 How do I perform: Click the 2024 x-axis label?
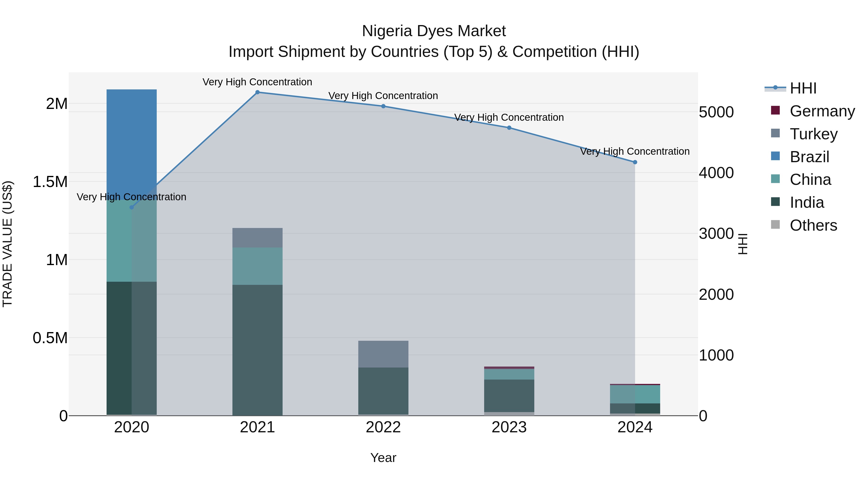click(x=635, y=427)
